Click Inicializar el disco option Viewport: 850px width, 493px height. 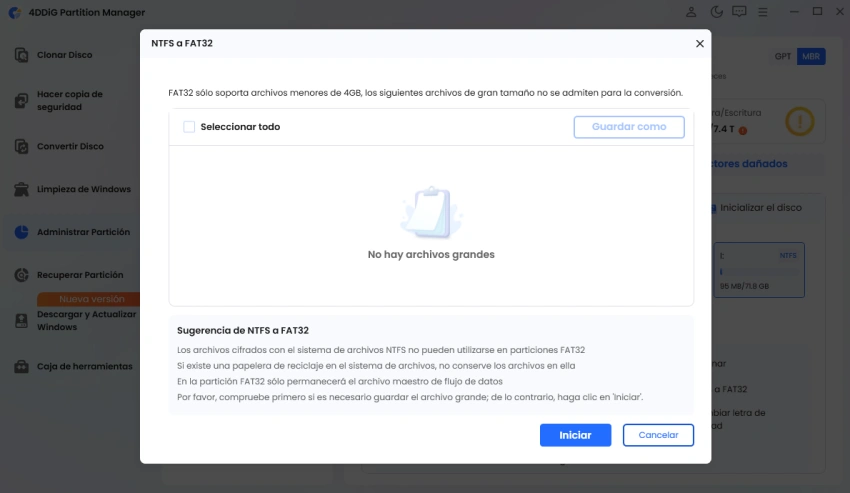coord(761,208)
